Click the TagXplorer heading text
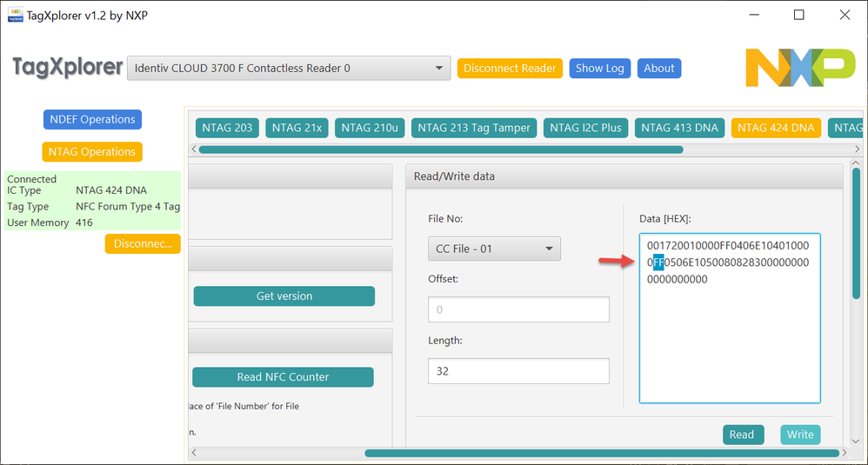Viewport: 868px width, 465px height. pyautogui.click(x=68, y=67)
